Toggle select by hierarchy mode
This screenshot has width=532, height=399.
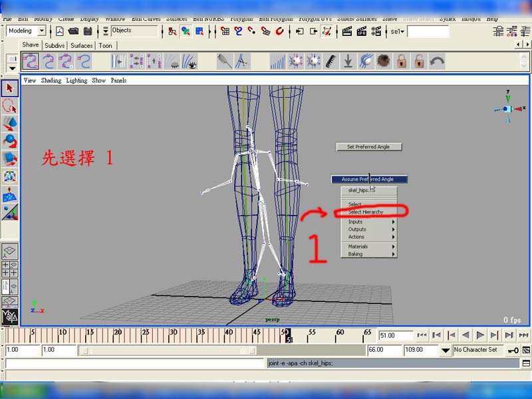(172, 31)
